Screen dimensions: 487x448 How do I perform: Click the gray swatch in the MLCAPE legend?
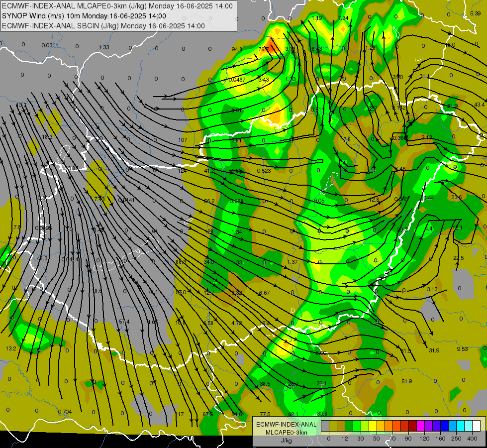point(325,426)
